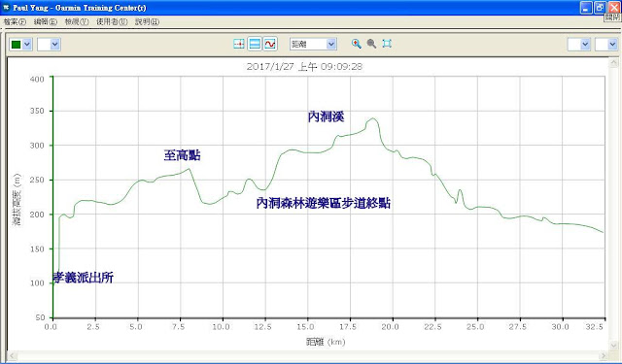The height and width of the screenshot is (364, 622).
Task: Open the 說明(H) menu
Action: pos(147,21)
